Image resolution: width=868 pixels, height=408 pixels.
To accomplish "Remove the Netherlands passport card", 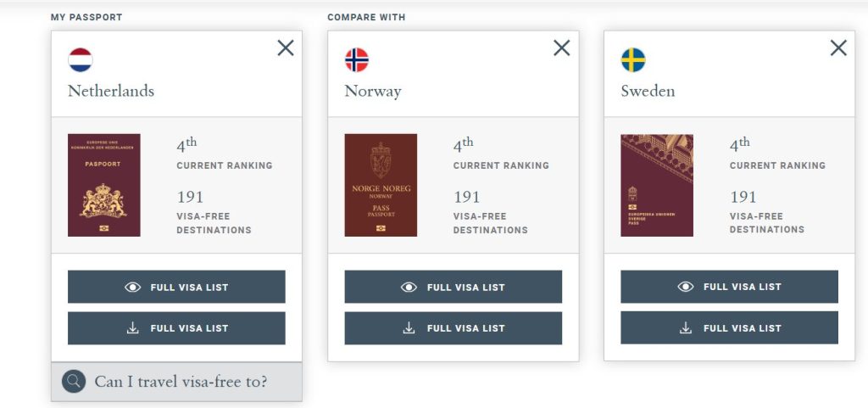I will (x=286, y=48).
